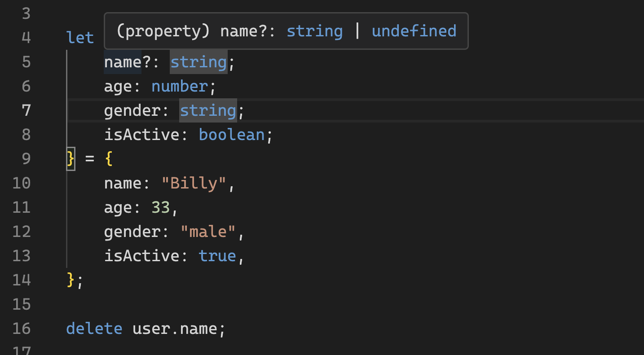644x355 pixels.
Task: Click 'name?' property on line 5
Action: pyautogui.click(x=128, y=62)
